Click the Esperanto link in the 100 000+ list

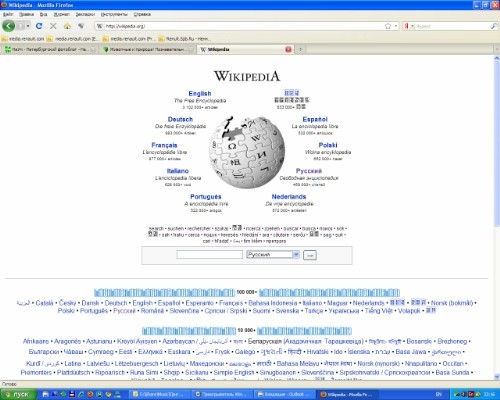point(200,303)
